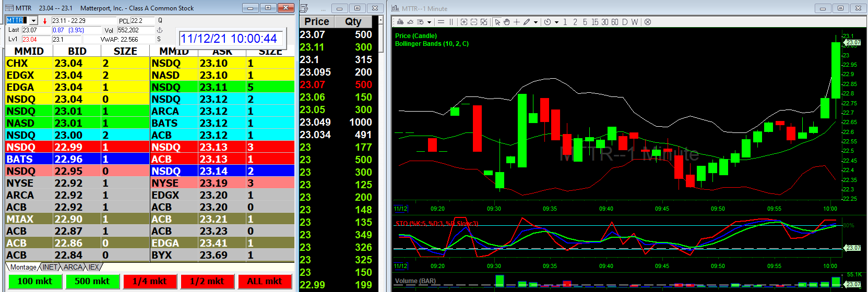Viewport: 868px width, 292px height.
Task: Click the MTTR symbol input field
Action: pos(18,20)
